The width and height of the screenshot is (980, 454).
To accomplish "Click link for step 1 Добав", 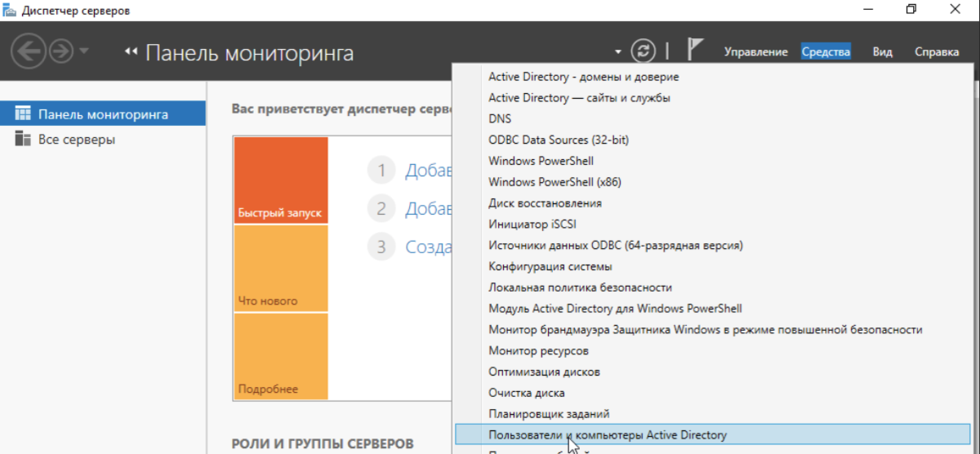I will pyautogui.click(x=429, y=171).
